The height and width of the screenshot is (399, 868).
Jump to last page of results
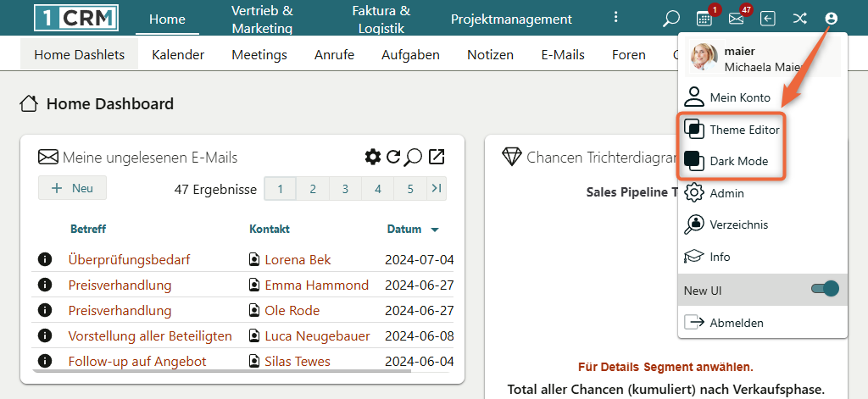[436, 188]
